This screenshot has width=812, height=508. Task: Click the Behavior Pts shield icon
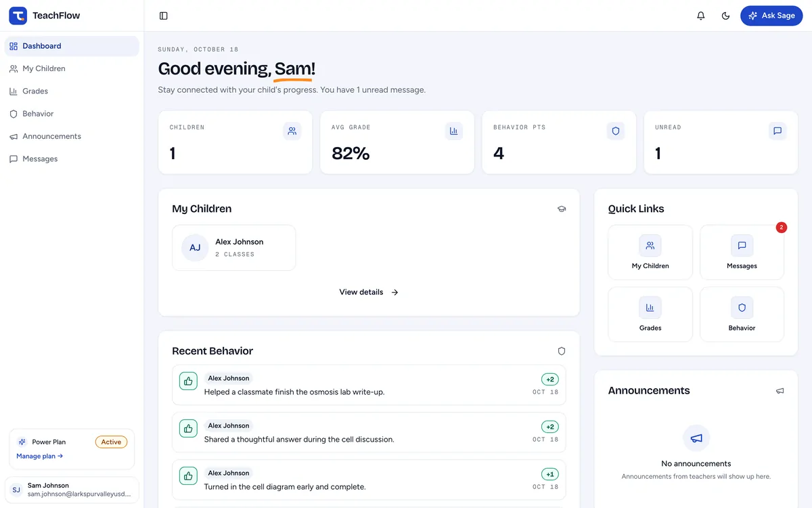(x=616, y=131)
